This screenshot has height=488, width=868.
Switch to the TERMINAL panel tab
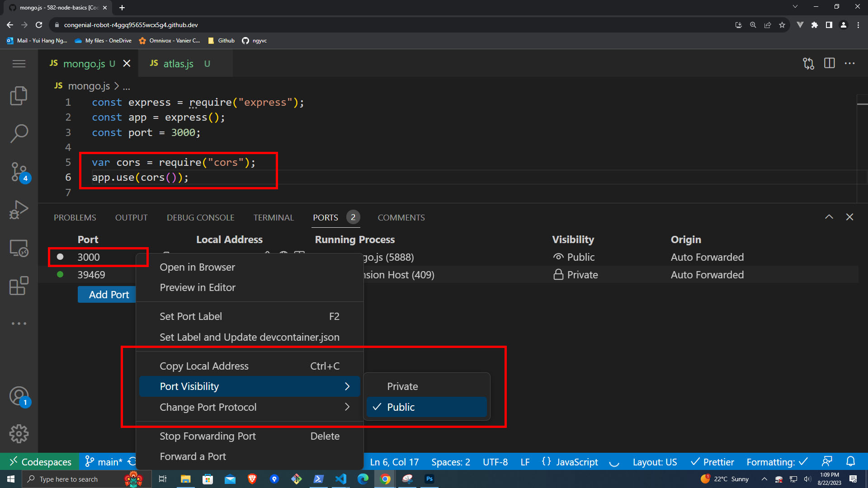(x=273, y=217)
